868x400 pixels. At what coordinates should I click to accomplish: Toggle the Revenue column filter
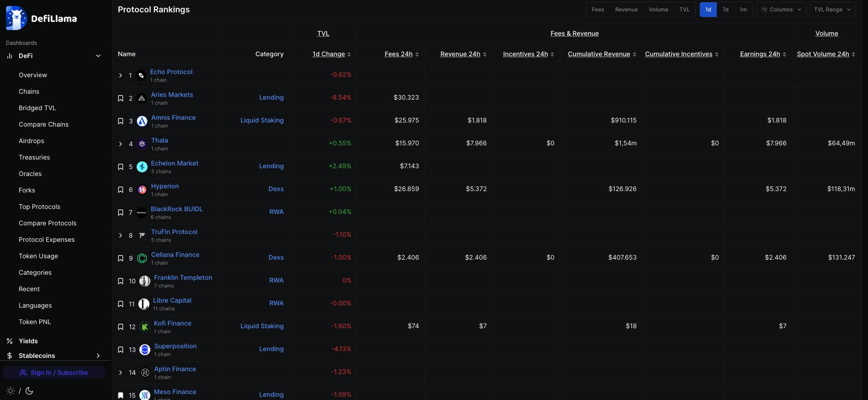(x=626, y=10)
